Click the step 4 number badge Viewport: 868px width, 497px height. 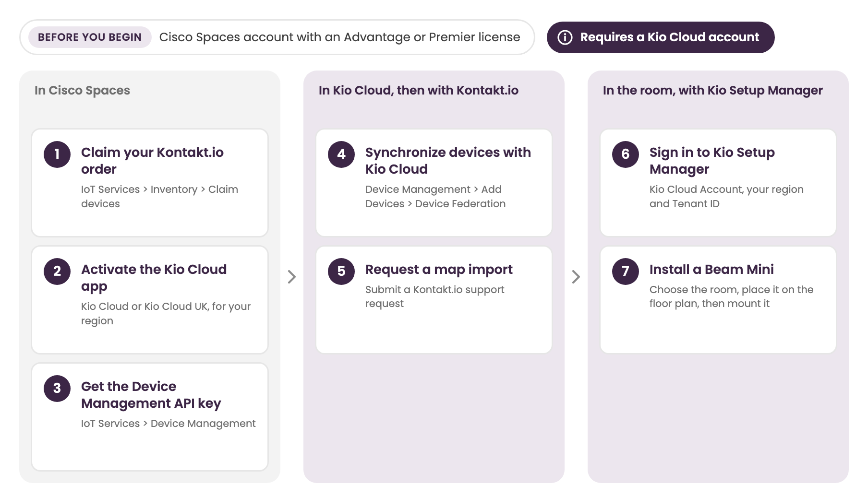point(341,154)
